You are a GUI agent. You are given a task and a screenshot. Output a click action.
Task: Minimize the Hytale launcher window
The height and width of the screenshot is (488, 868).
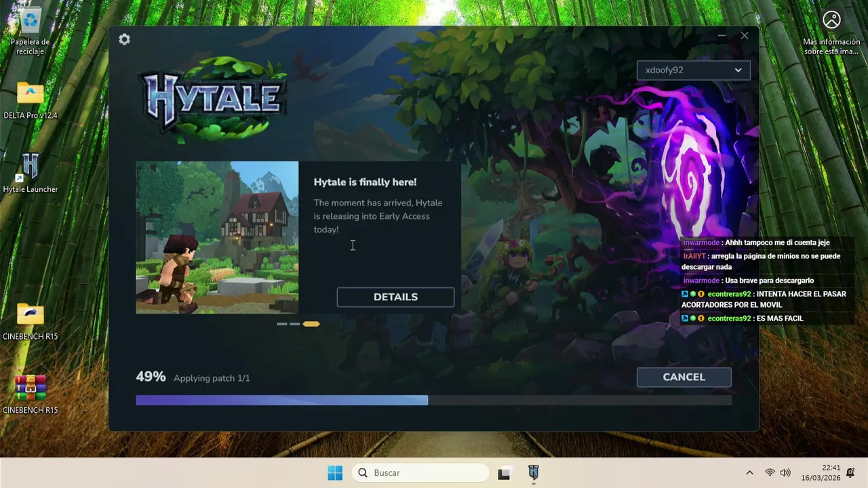(722, 36)
